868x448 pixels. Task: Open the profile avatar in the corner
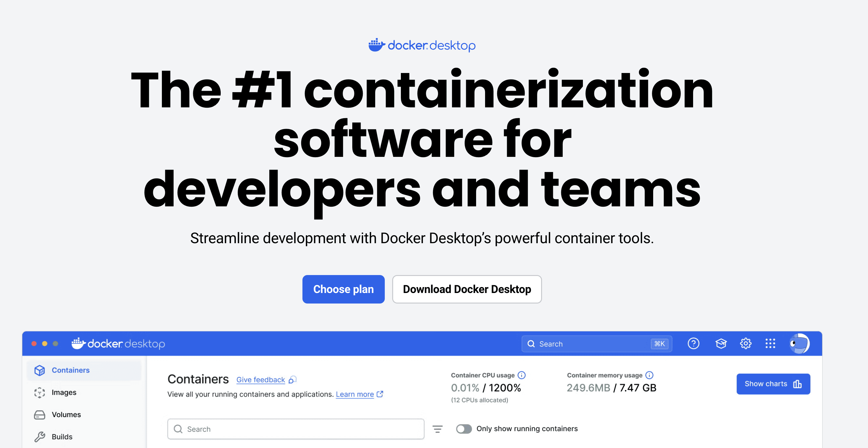tap(800, 343)
